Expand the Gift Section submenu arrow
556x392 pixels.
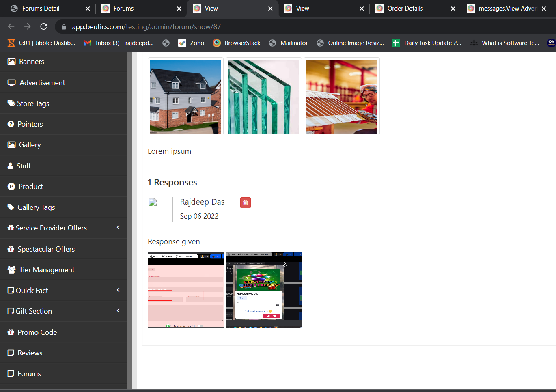(x=118, y=311)
